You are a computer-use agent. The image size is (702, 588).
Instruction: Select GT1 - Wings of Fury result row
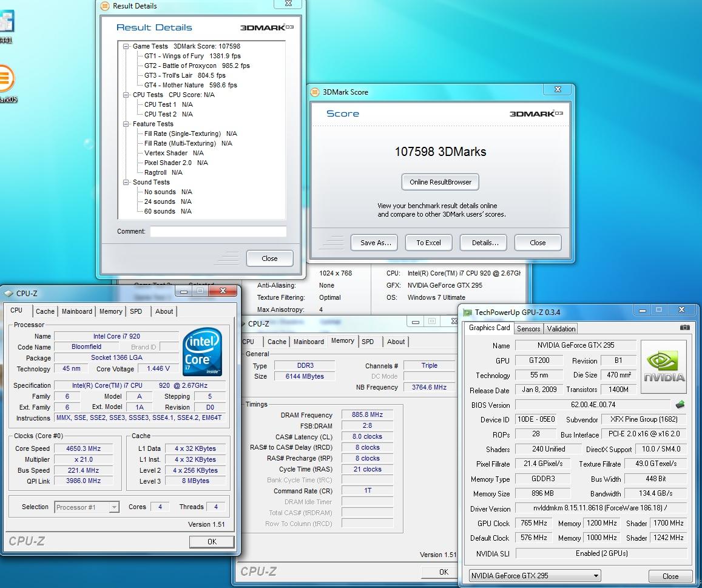click(x=192, y=56)
